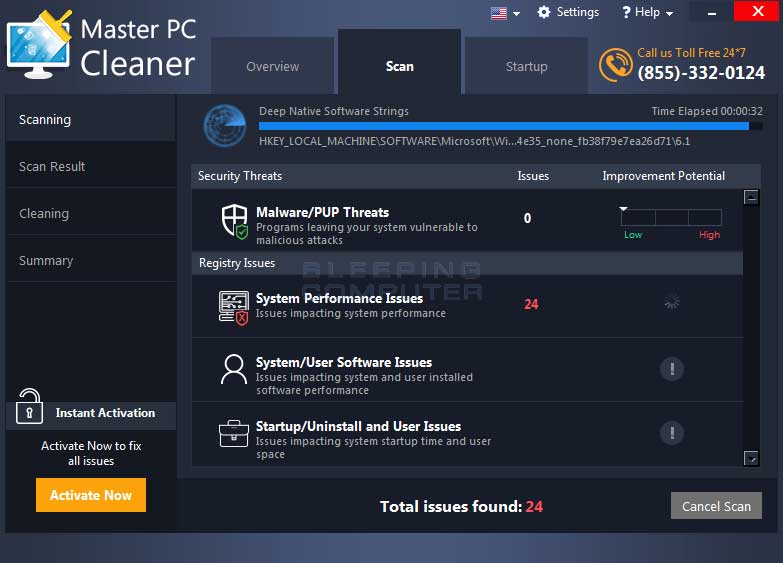The width and height of the screenshot is (783, 563).
Task: Click the loading spinner in System Performance row
Action: (672, 302)
